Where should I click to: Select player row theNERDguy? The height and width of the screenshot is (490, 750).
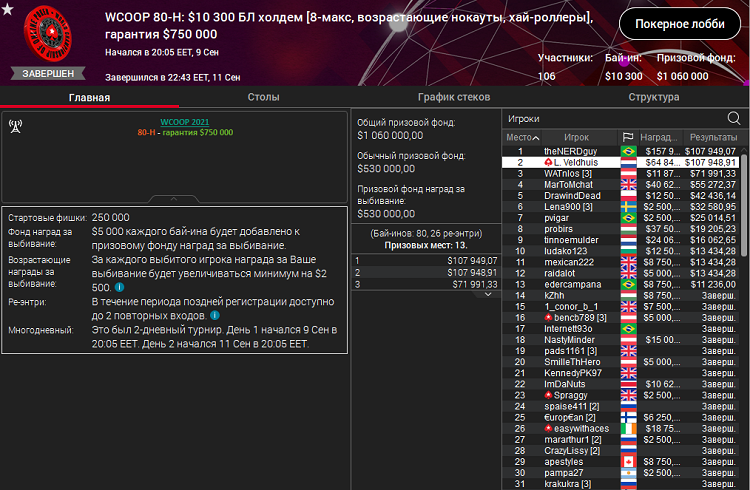coord(621,152)
